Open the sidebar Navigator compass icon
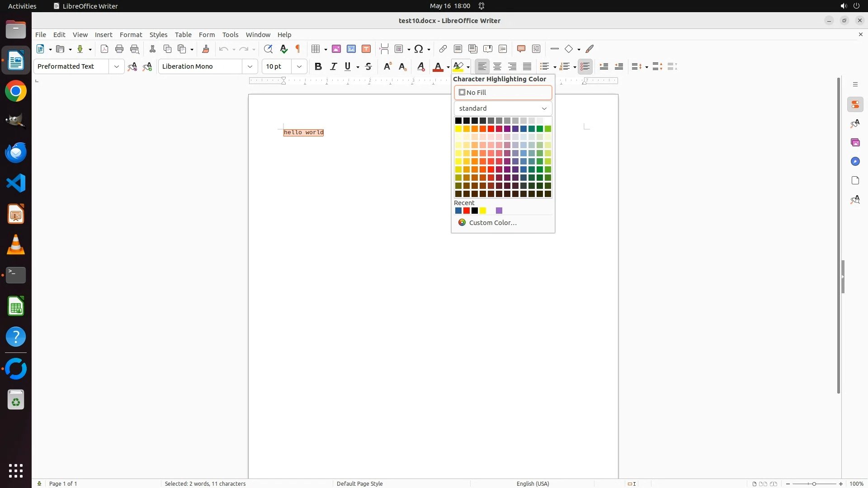Screen dimensions: 868x488 (x=855, y=162)
